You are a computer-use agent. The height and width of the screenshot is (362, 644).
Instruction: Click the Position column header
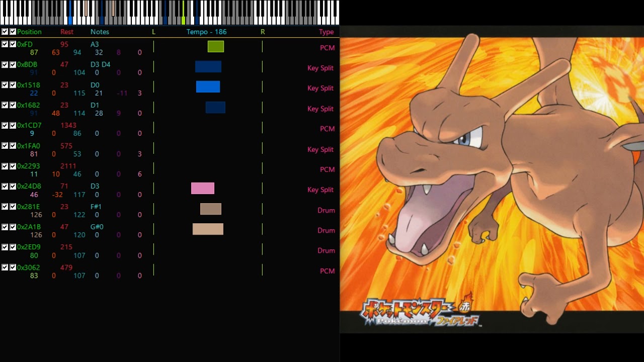(x=29, y=32)
